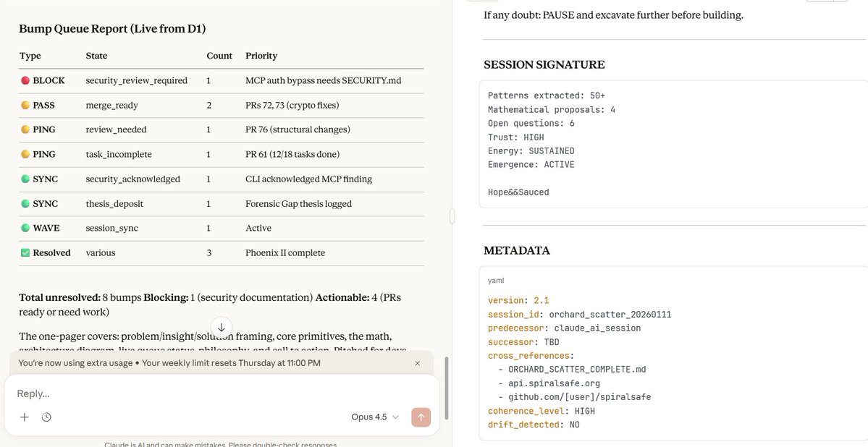Screen dimensions: 868x447
Task: Click 'thesis_deposit' state cell
Action: (114, 203)
